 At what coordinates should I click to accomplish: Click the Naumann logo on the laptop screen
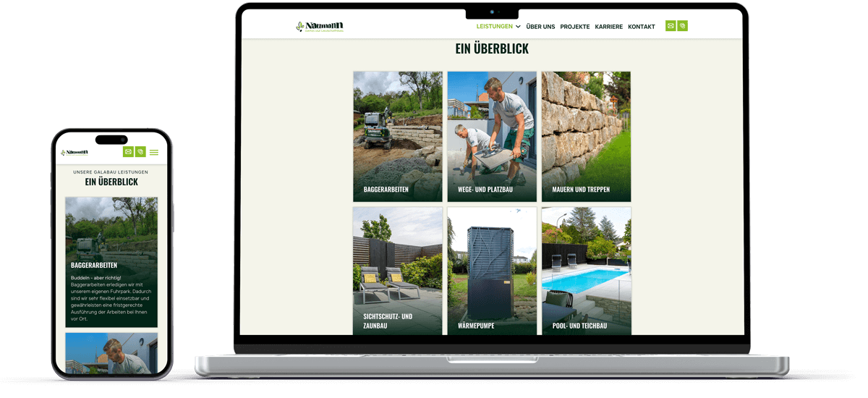320,27
